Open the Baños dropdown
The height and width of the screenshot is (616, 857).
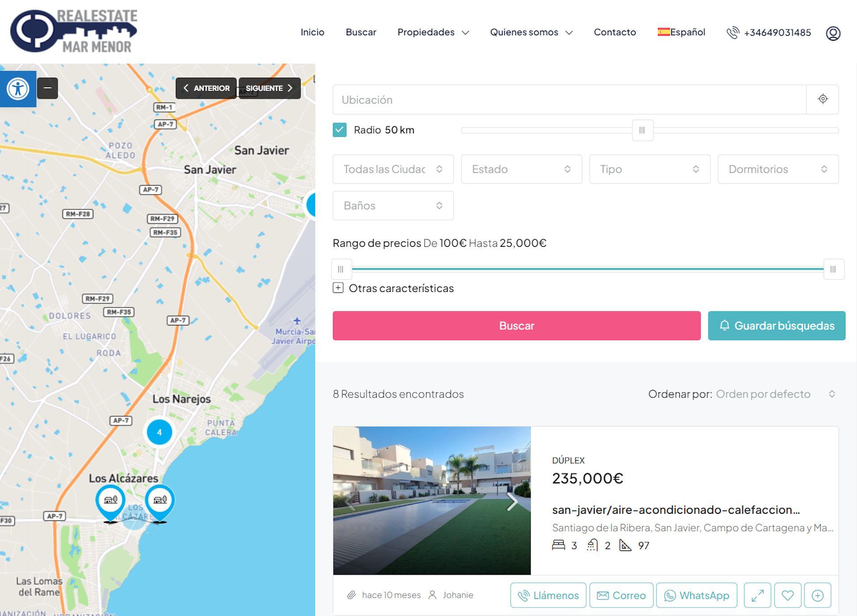[393, 206]
